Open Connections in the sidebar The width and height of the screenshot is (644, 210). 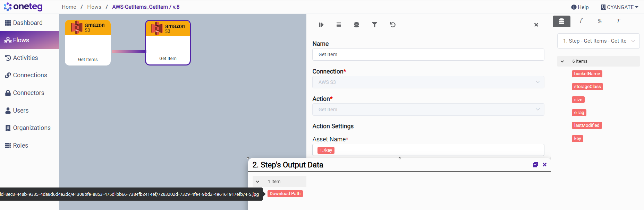point(30,75)
